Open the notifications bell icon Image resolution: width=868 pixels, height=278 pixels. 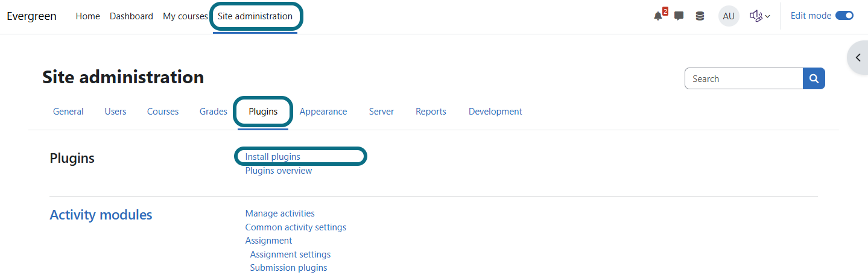659,16
